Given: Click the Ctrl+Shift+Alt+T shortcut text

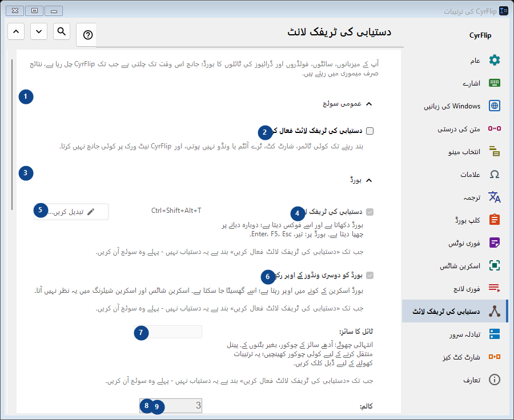Looking at the screenshot, I should point(176,211).
